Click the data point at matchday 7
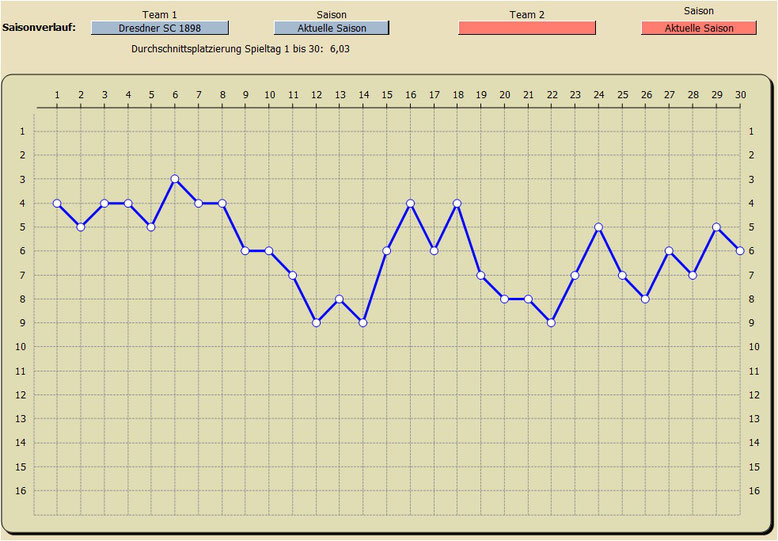 coord(198,203)
